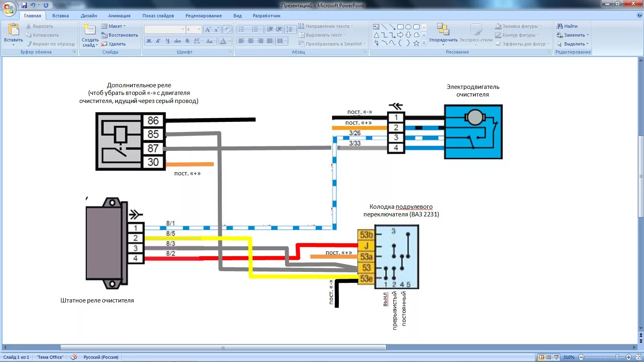
Task: Toggle center text alignment
Action: pos(251,41)
